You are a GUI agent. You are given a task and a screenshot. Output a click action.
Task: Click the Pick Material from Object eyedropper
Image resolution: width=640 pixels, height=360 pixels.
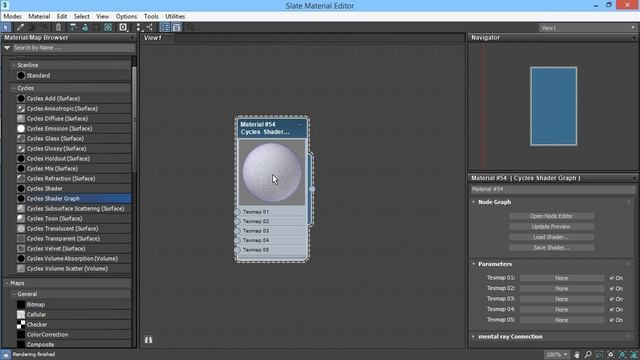click(20, 27)
